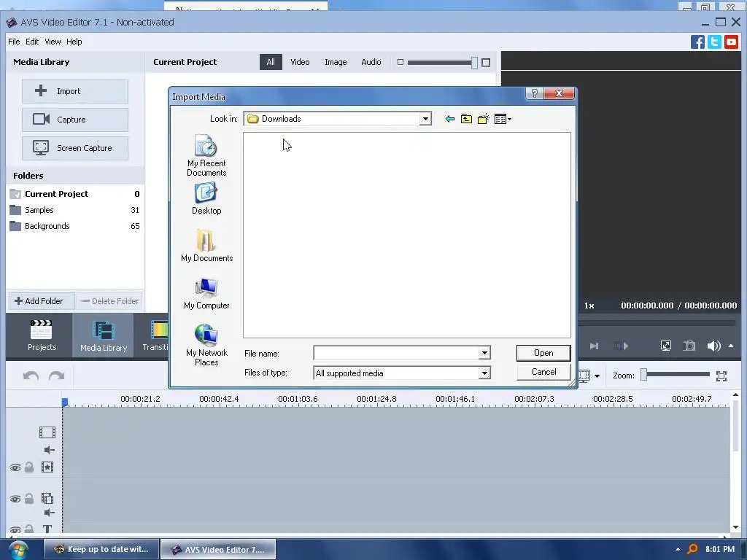The image size is (747, 560).
Task: Open the Help menu
Action: click(74, 42)
